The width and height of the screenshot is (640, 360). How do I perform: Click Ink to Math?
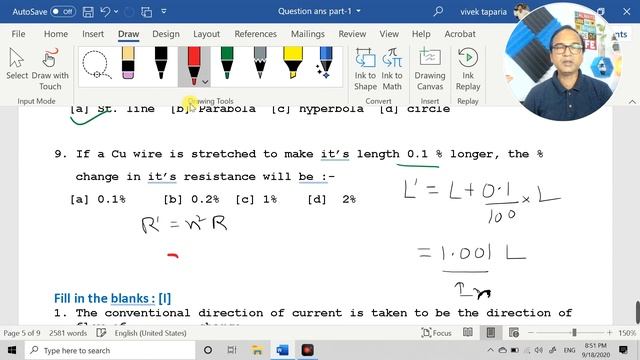tap(392, 69)
